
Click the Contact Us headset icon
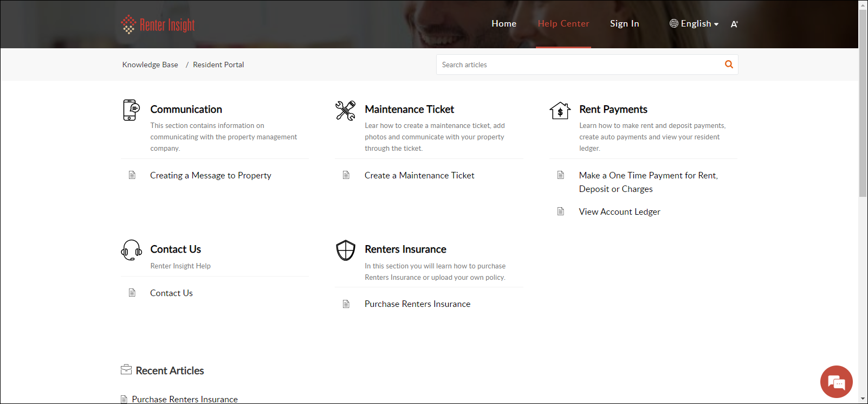point(131,250)
